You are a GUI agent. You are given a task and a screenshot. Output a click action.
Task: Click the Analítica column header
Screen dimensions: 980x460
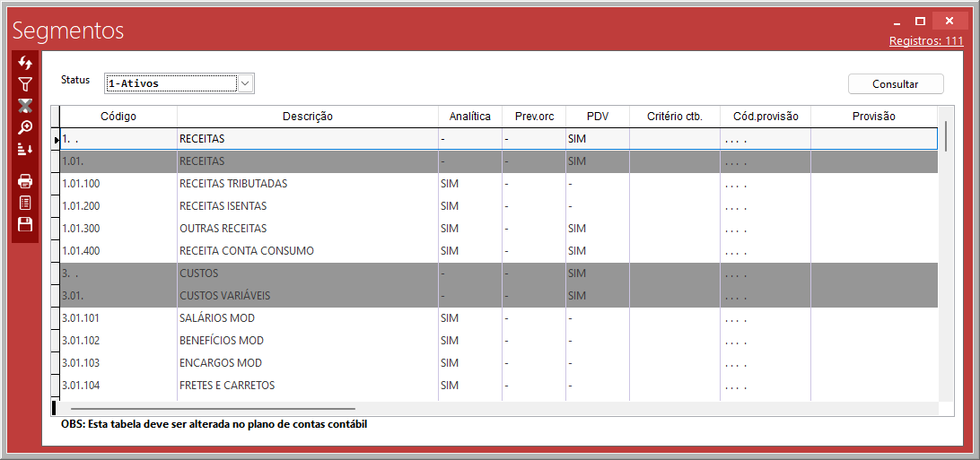coord(470,116)
